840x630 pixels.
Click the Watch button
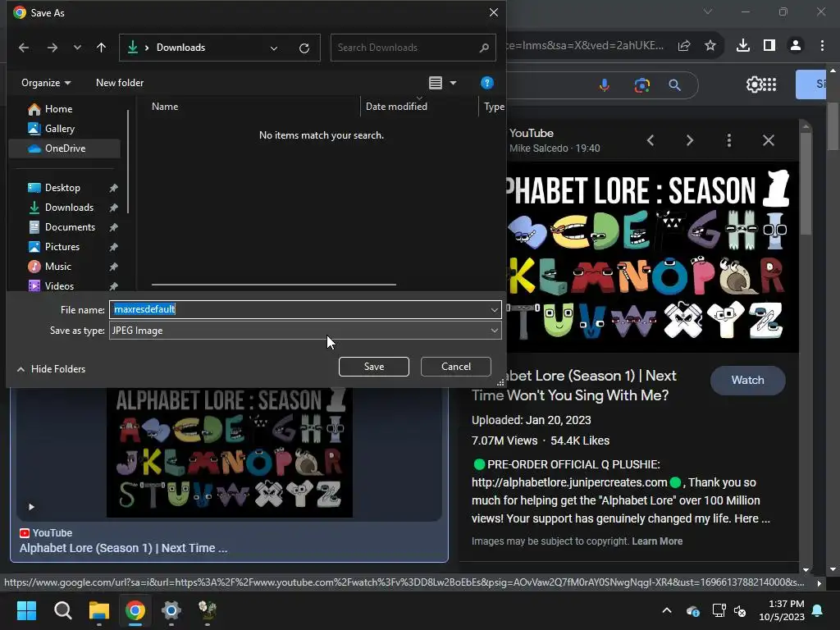coord(748,381)
